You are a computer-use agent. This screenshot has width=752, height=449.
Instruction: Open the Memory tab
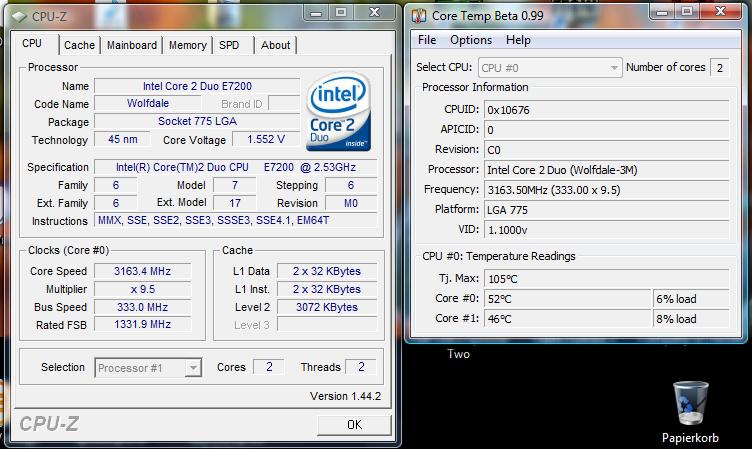click(188, 45)
